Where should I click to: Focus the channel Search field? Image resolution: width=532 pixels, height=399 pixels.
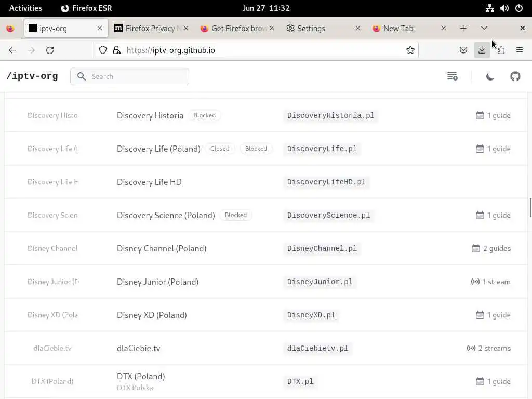[129, 76]
